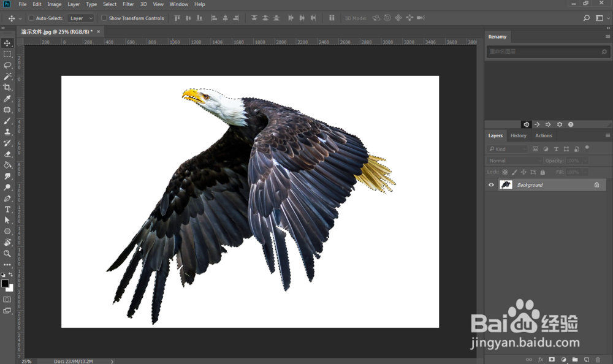The width and height of the screenshot is (613, 364).
Task: Check Show Transform Controls
Action: (104, 18)
